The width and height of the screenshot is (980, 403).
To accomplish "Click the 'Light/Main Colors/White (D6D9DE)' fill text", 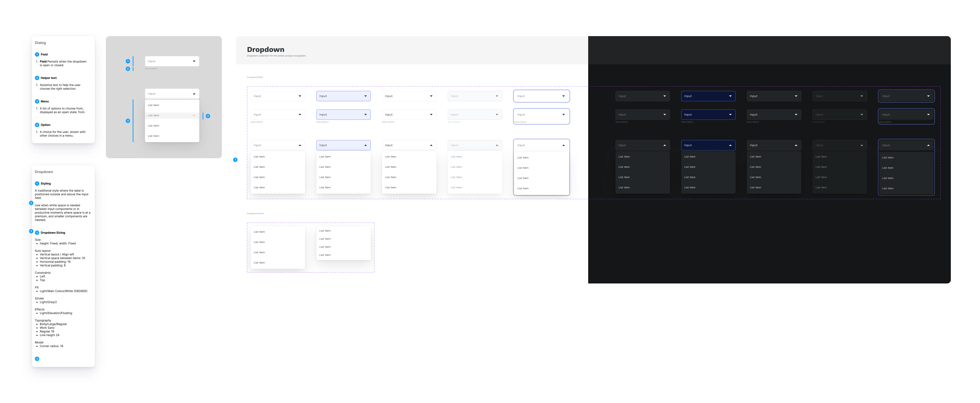I will point(63,291).
